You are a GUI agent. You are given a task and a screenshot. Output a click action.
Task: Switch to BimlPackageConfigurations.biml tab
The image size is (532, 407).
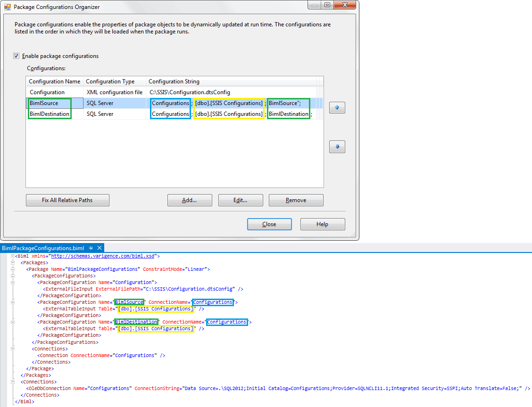tap(43, 248)
